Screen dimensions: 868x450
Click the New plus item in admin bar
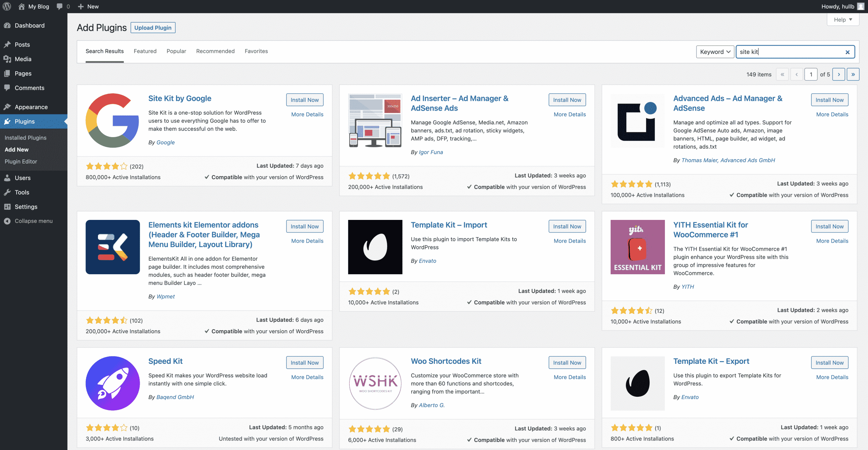point(88,6)
